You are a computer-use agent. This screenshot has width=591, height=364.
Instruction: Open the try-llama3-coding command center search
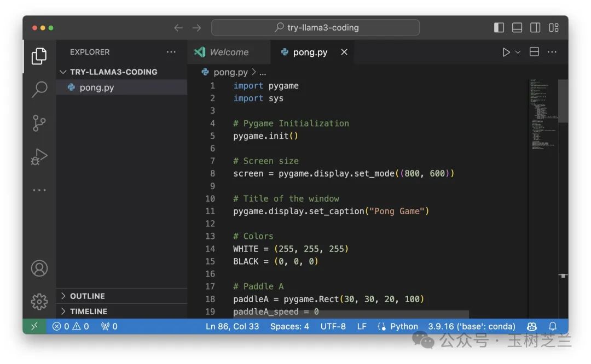click(316, 27)
